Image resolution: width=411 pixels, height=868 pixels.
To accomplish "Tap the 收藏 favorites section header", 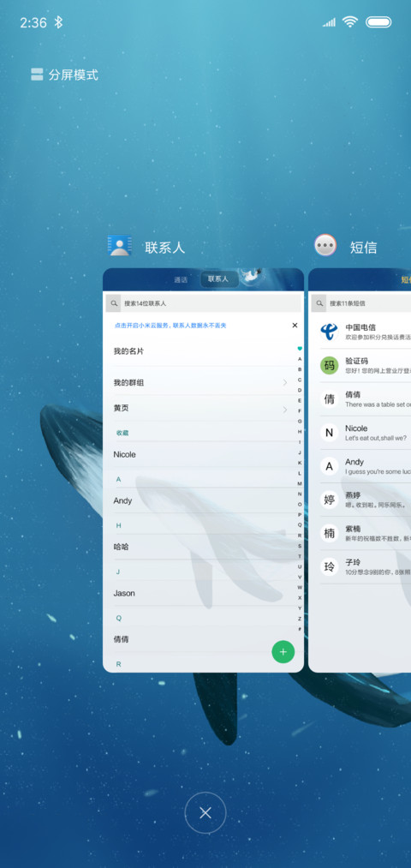I will pos(122,433).
